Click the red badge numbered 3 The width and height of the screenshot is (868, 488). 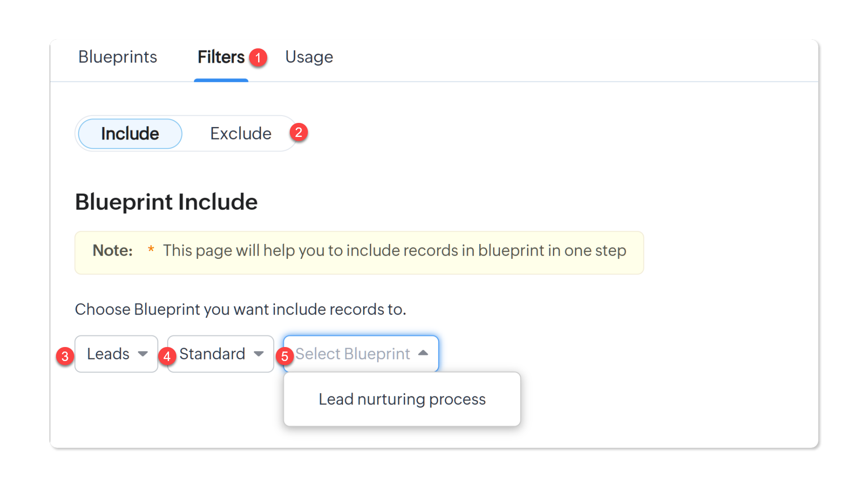65,357
